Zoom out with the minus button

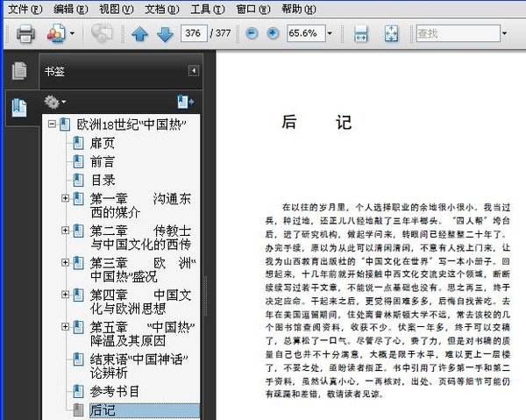click(252, 33)
